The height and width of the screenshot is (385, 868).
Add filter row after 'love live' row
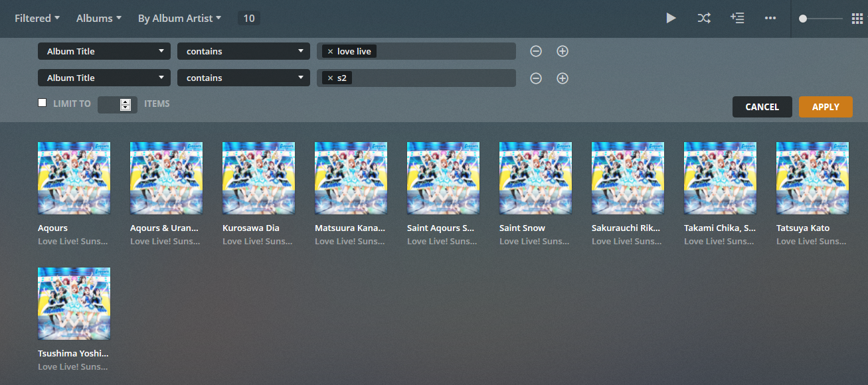[x=563, y=51]
